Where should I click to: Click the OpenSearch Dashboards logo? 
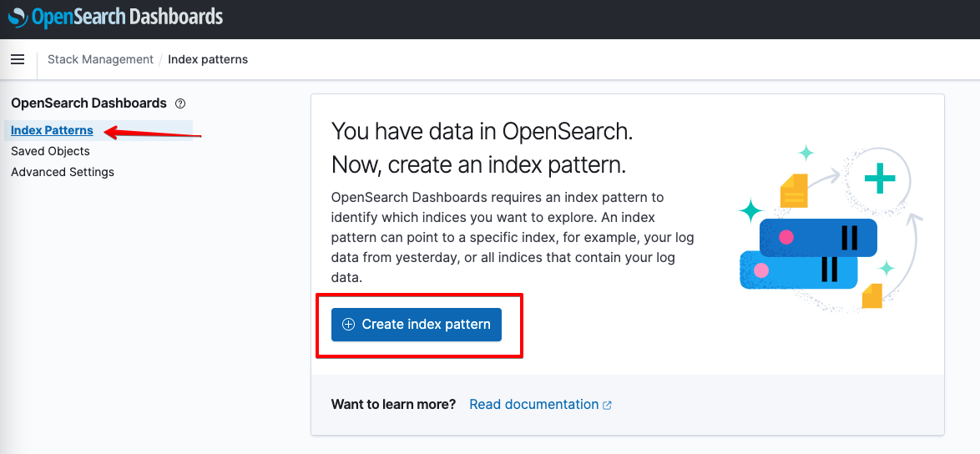click(x=116, y=17)
